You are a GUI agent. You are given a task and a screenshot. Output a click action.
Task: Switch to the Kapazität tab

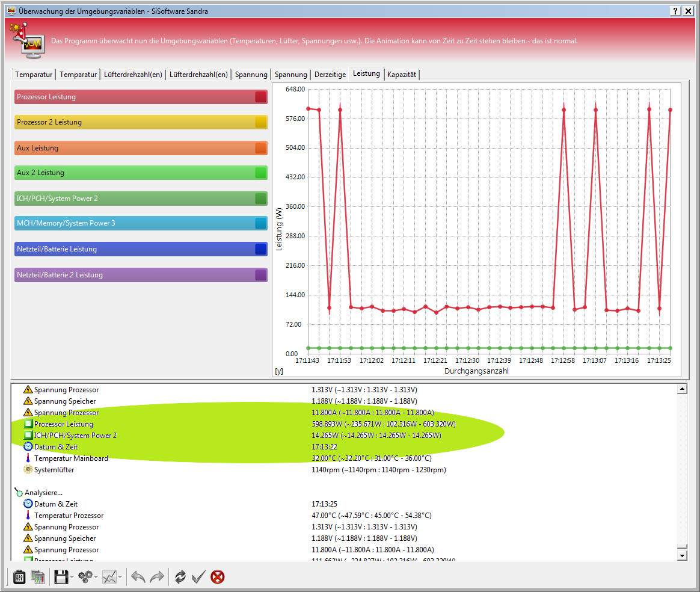click(402, 75)
